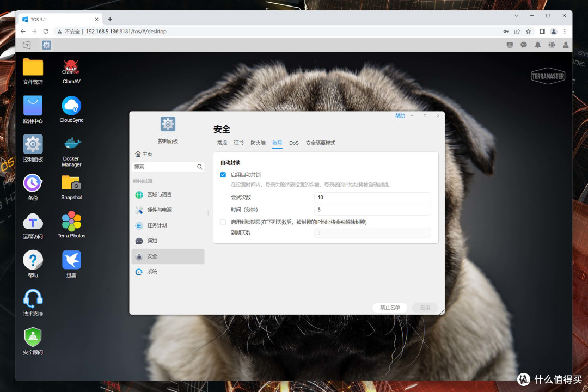
Task: Bookmark this page with the star icon
Action: [x=528, y=32]
